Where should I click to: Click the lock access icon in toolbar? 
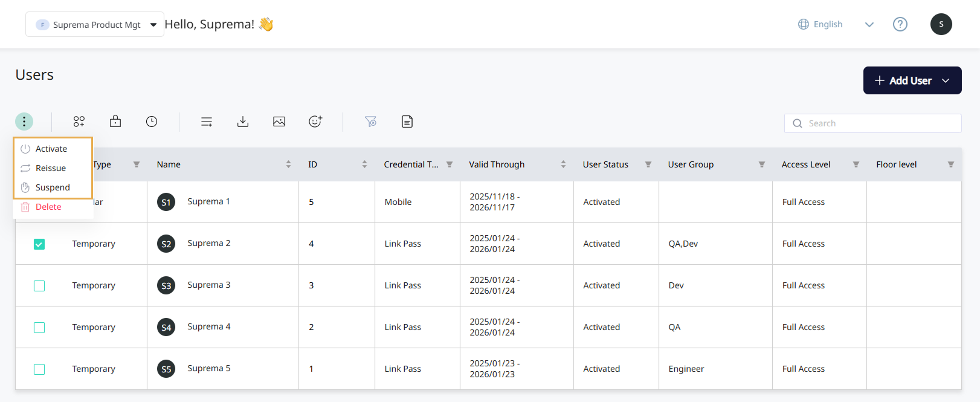point(115,122)
